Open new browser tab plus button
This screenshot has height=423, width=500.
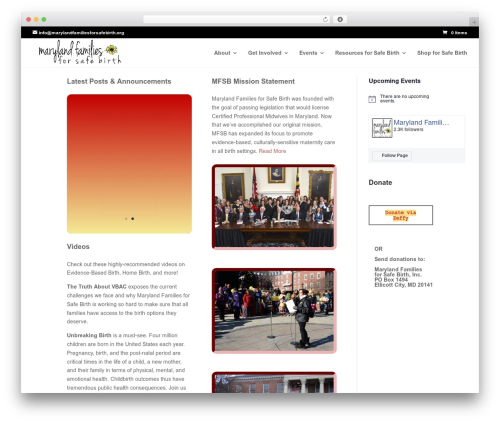474,22
